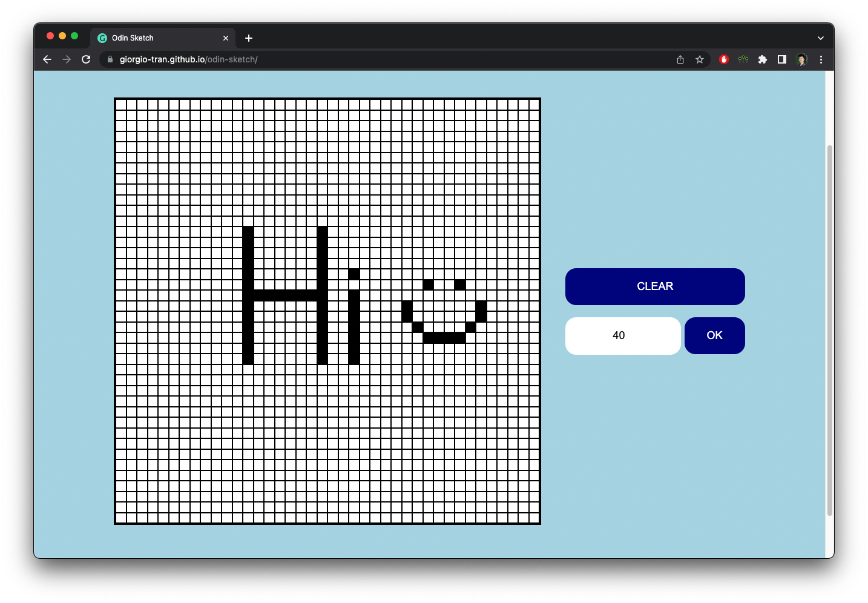This screenshot has width=868, height=603.
Task: Reload the Odin Sketch page
Action: pos(86,59)
